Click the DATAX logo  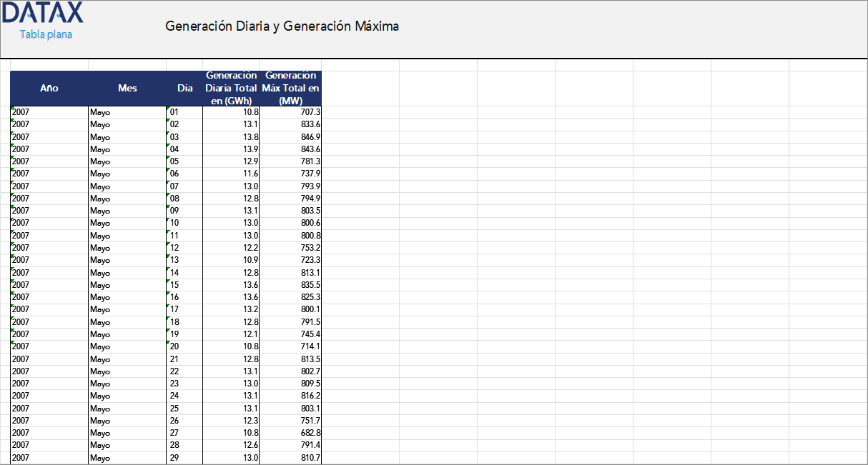pyautogui.click(x=41, y=13)
